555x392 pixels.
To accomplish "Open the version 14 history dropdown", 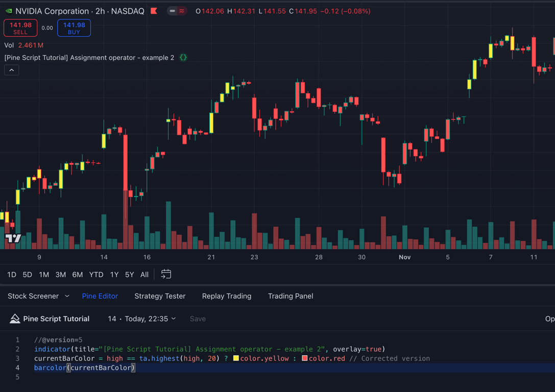I will 141,319.
